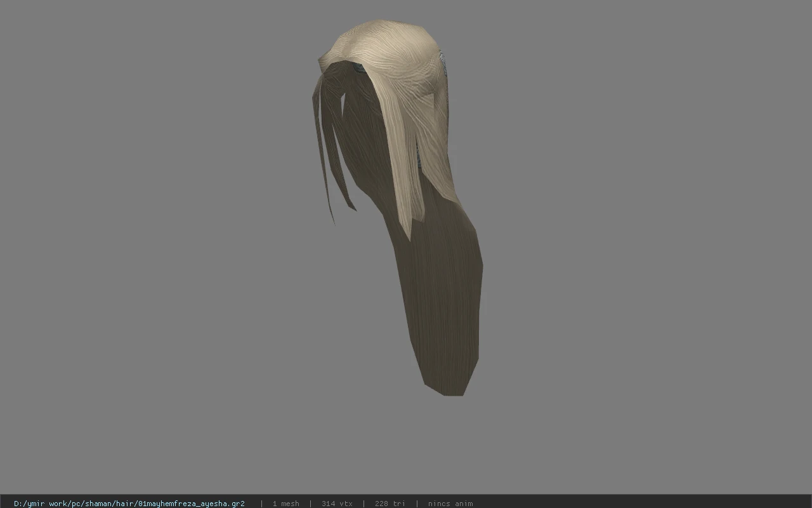Click the bluish patch beneath the front fringe
This screenshot has width=812, height=508.
coord(359,67)
